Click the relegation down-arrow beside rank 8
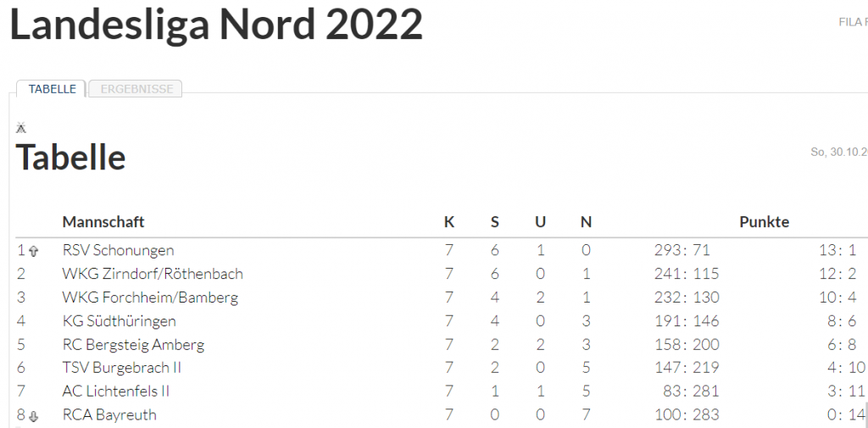 click(34, 415)
